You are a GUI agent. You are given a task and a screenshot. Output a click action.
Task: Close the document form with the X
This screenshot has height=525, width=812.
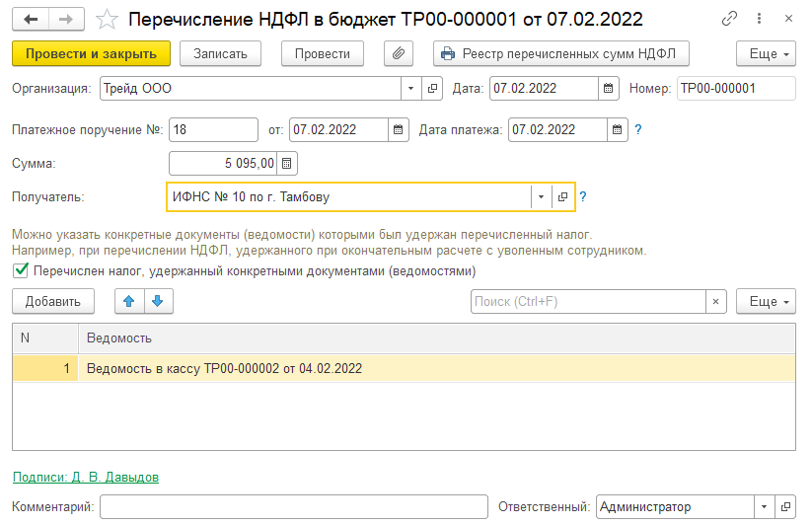788,19
